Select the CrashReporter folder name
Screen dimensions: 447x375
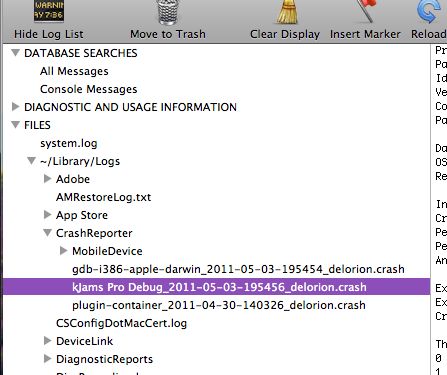94,233
